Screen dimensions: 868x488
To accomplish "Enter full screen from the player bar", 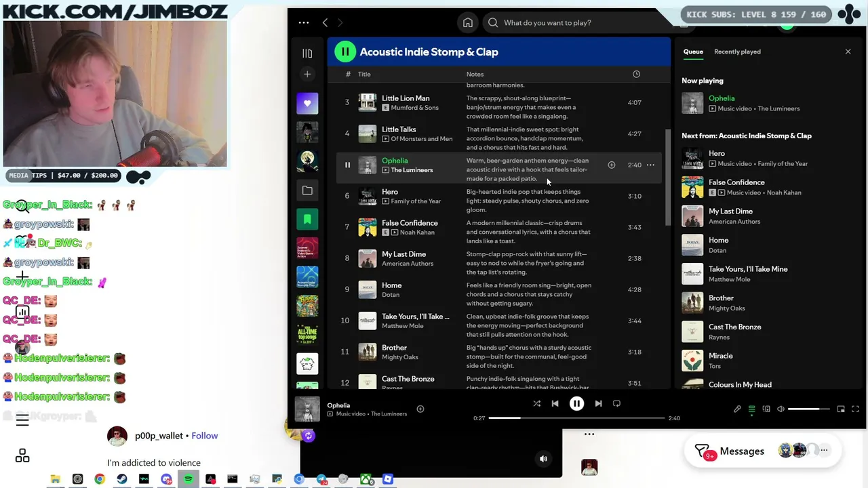I will point(855,409).
